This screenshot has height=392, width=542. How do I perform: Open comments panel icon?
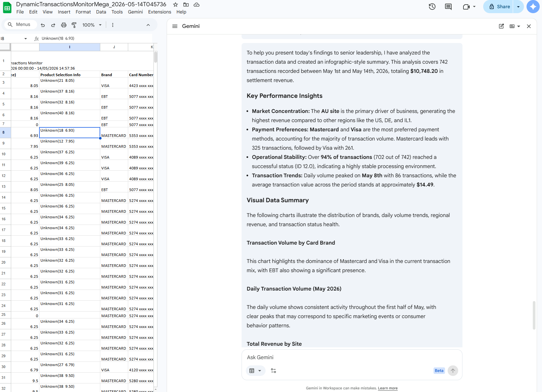click(x=448, y=7)
